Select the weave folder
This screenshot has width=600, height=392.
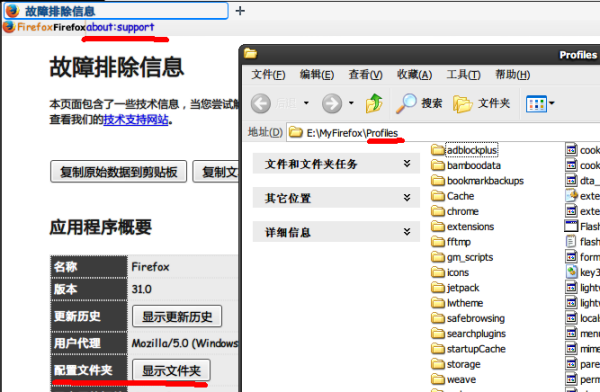[453, 380]
